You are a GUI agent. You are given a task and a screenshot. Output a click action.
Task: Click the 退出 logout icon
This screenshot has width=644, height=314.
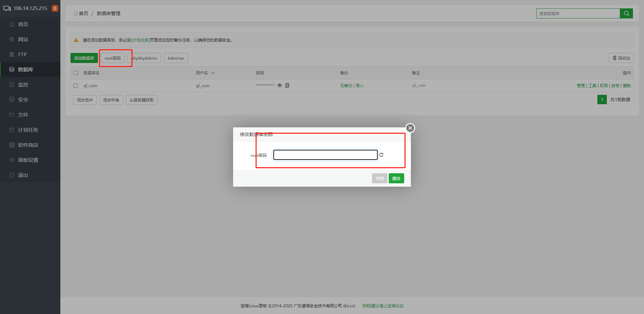[x=12, y=175]
